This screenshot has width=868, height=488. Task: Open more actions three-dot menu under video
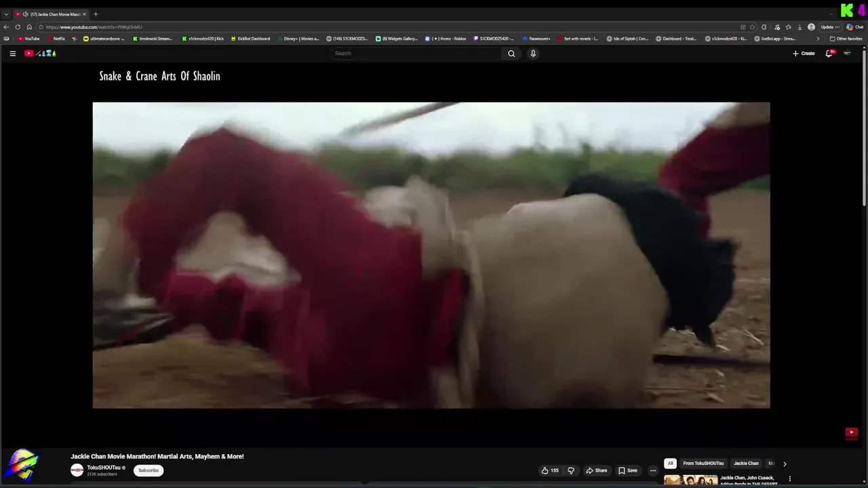click(x=653, y=470)
